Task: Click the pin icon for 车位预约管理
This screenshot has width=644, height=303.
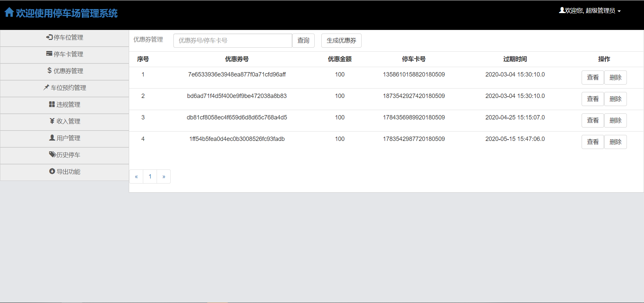Action: click(46, 87)
